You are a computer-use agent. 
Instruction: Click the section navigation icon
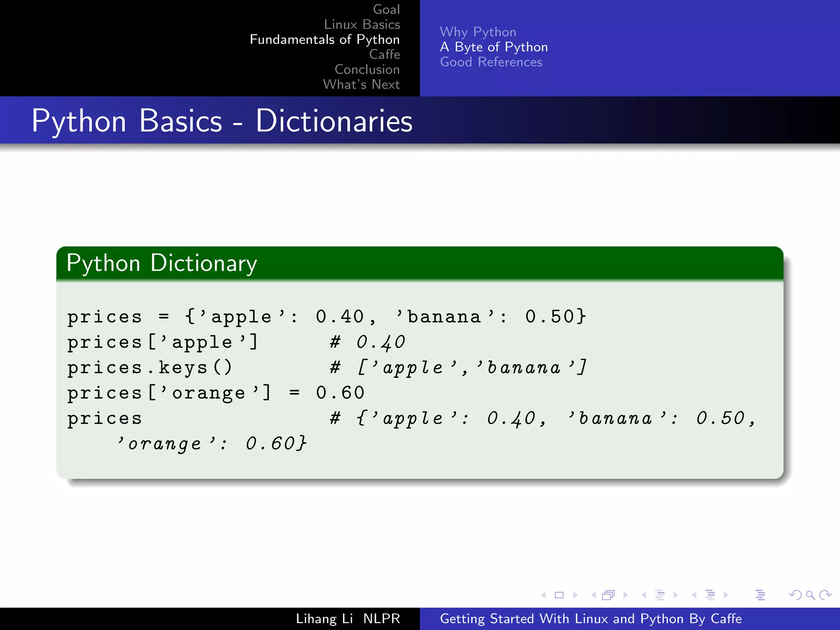tap(710, 595)
